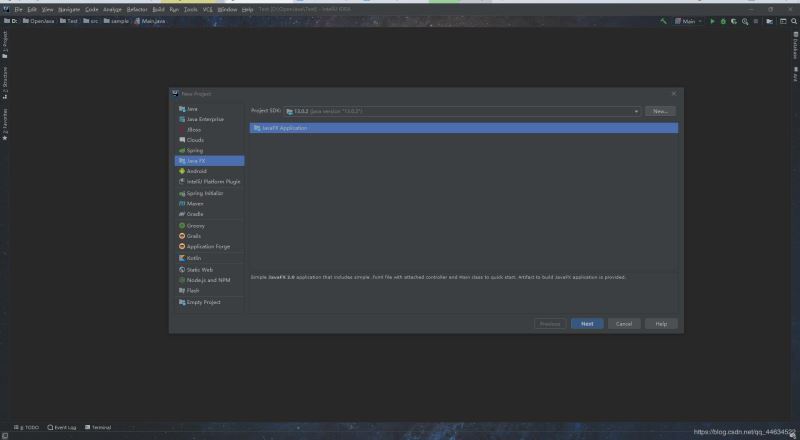Start debugging with the green bug icon
Image resolution: width=800 pixels, height=440 pixels.
723,21
